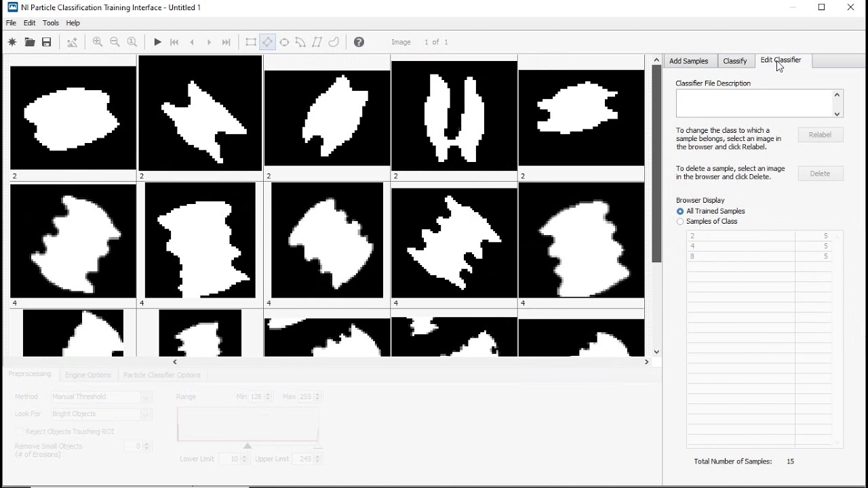Expand the Method Manual Threshold dropdown
The height and width of the screenshot is (488, 868).
click(146, 397)
